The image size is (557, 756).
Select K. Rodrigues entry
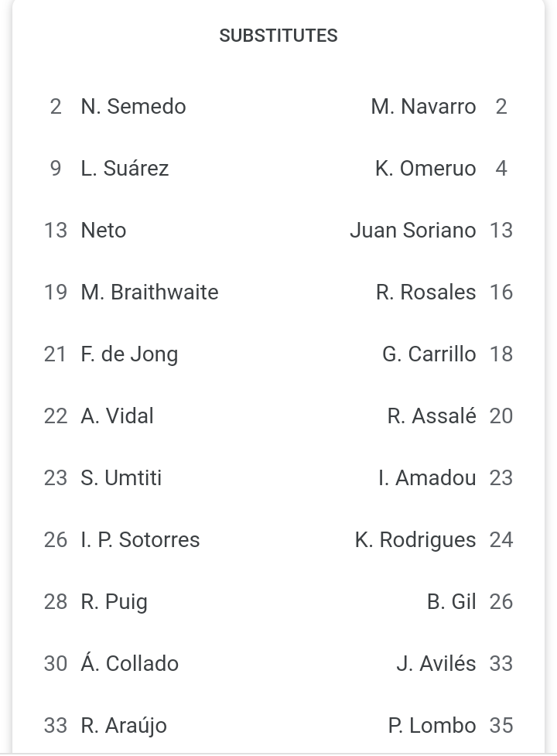pos(415,539)
